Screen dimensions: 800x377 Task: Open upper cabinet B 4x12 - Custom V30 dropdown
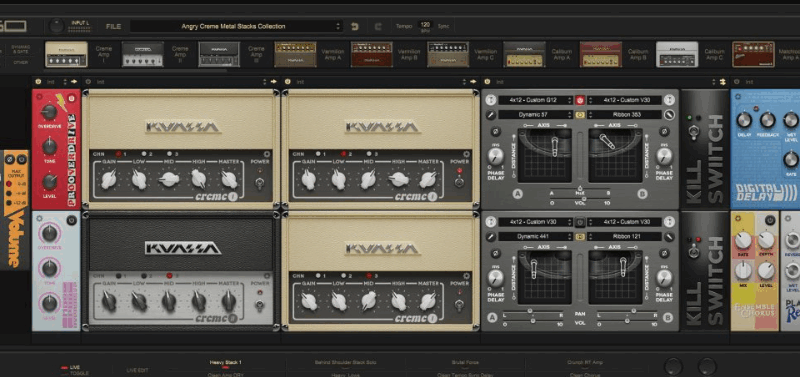[624, 100]
